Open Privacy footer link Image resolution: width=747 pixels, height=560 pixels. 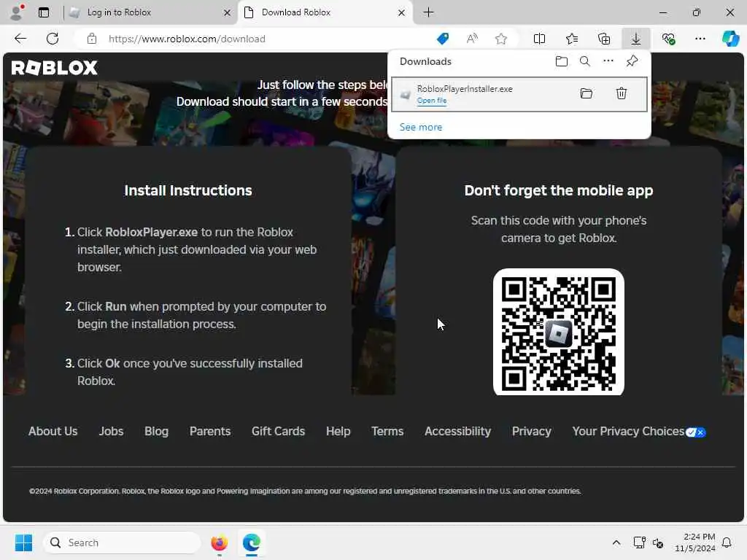click(x=532, y=431)
